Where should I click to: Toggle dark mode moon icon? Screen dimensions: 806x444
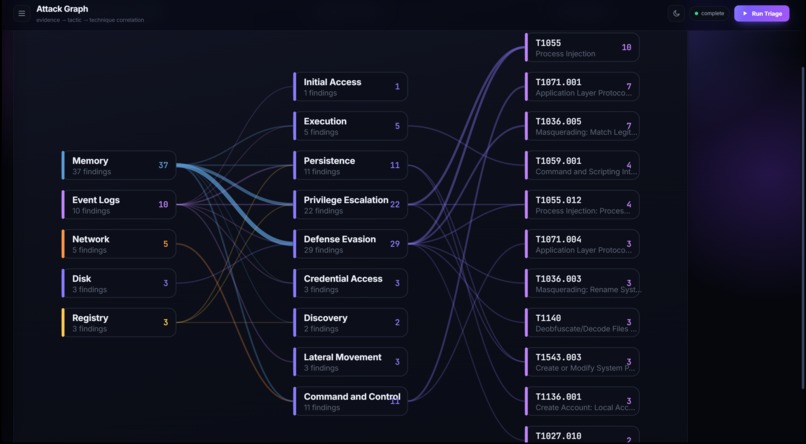pyautogui.click(x=676, y=13)
